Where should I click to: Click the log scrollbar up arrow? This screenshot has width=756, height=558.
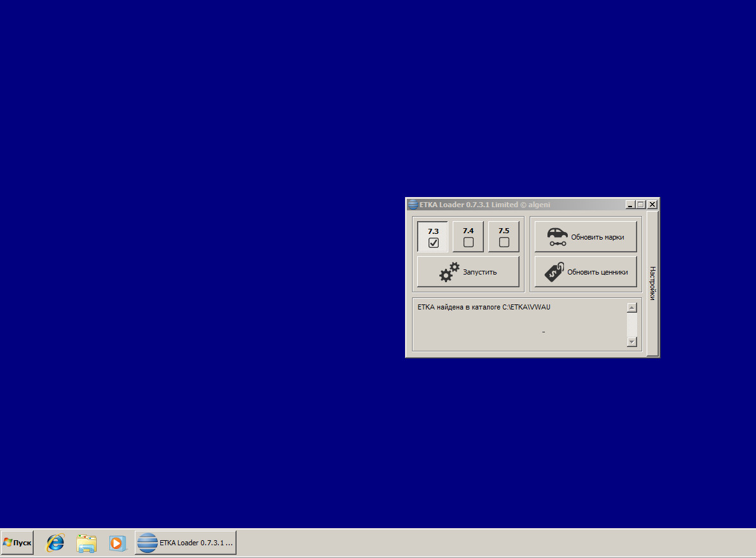click(631, 308)
